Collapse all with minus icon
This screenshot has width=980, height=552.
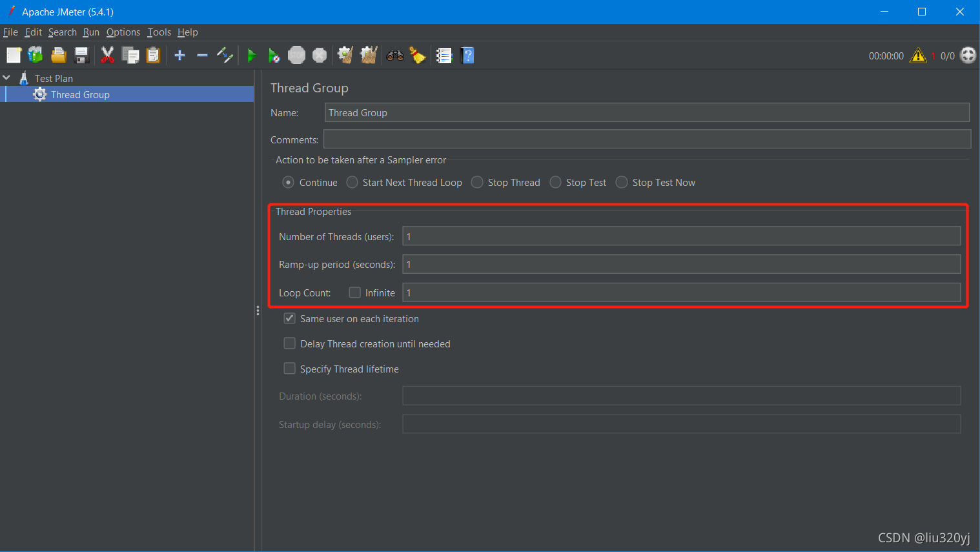point(202,56)
